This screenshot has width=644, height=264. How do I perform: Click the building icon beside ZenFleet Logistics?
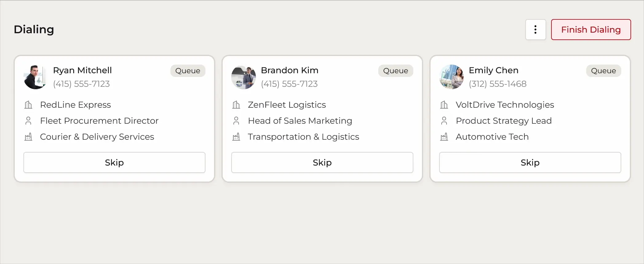point(236,105)
